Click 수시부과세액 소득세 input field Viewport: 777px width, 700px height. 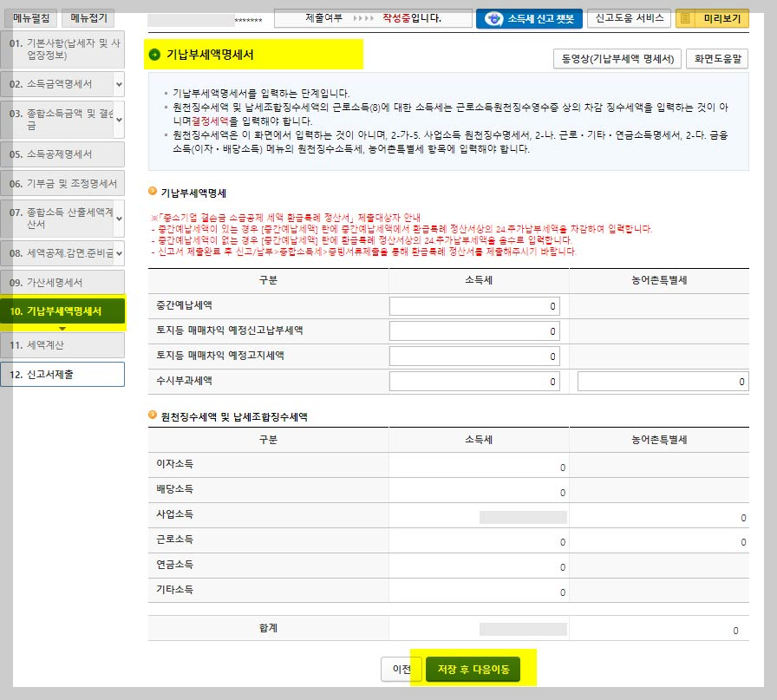coord(474,382)
